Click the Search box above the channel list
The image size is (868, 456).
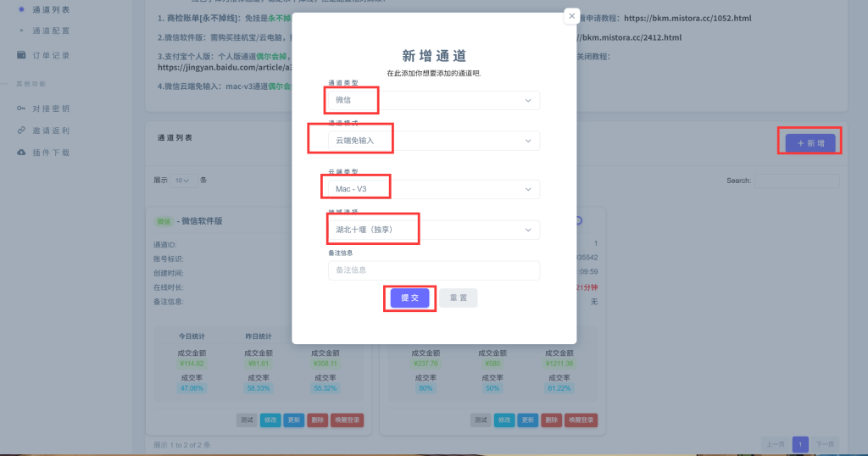tap(797, 181)
